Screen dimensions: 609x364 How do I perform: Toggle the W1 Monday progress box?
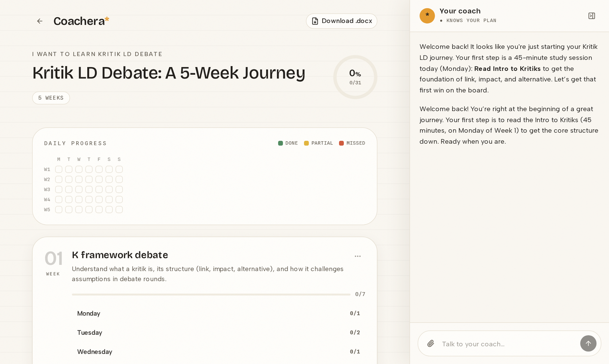[59, 170]
